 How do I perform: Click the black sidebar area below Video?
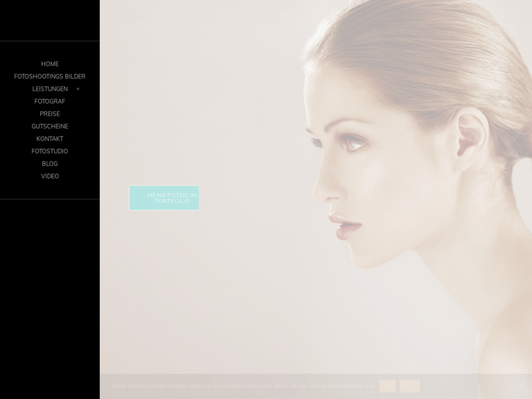point(50,291)
